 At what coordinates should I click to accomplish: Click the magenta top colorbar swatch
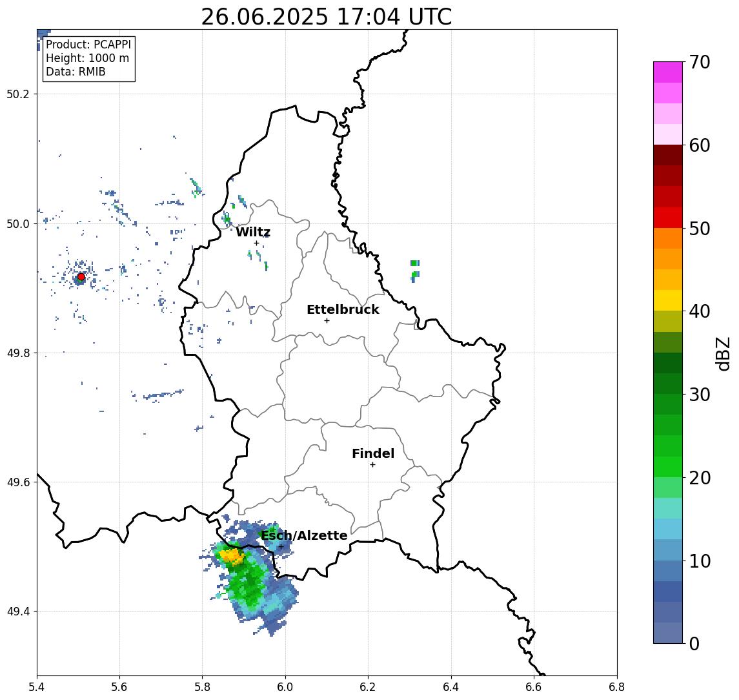[x=668, y=72]
